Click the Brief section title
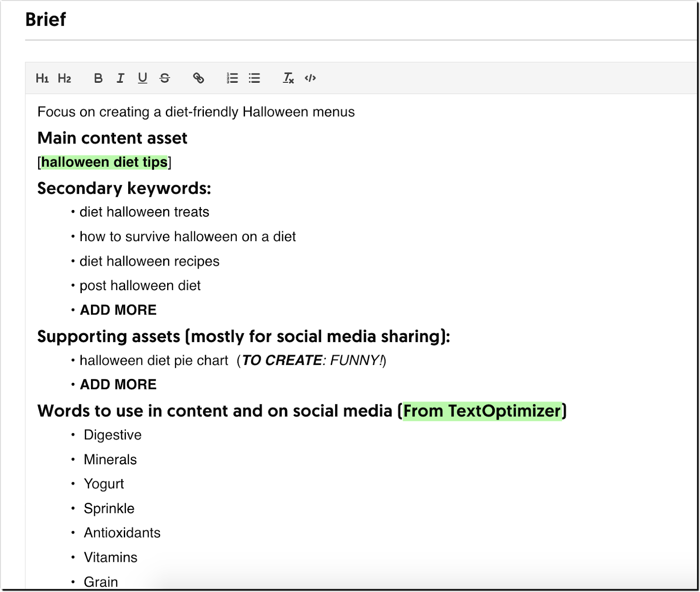Viewport: 700px width, 592px height. [45, 20]
